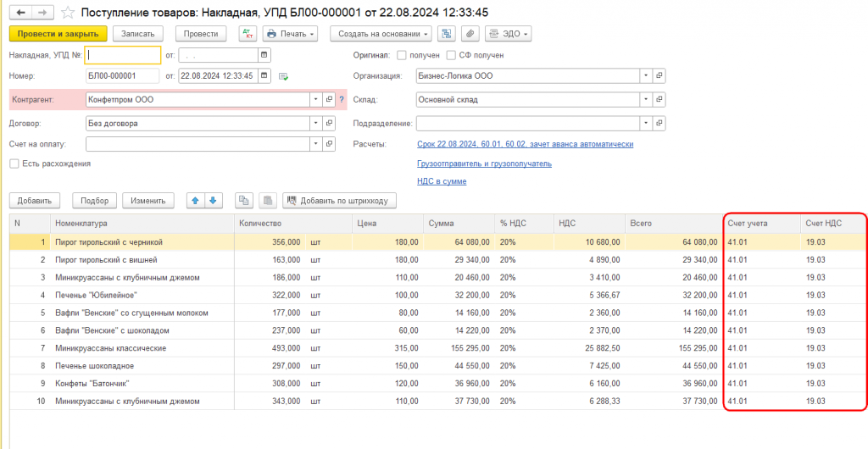Screen dimensions: 868x449
Task: Click the forward navigation arrow
Action: tap(43, 12)
